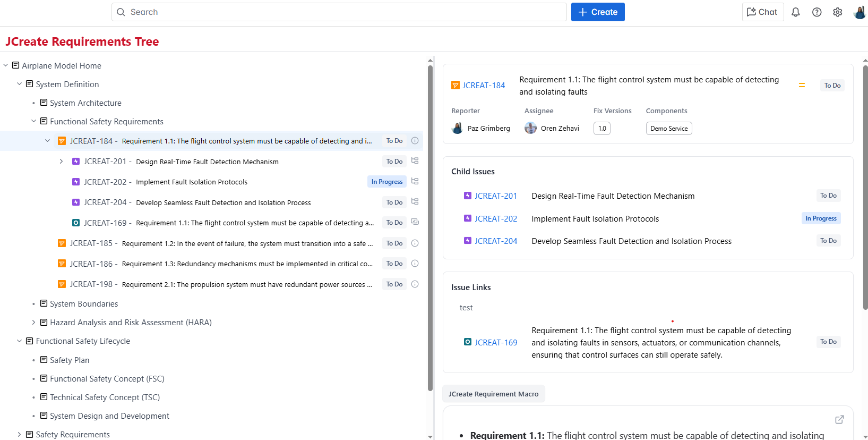
Task: Expand the Safety Requirements node
Action: click(20, 435)
